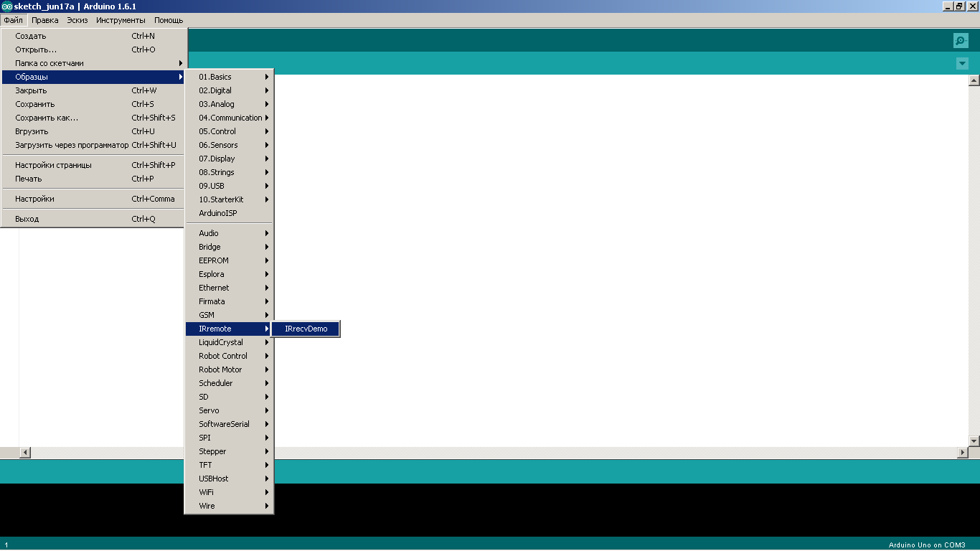
Task: Open Ethernet library examples
Action: 229,288
